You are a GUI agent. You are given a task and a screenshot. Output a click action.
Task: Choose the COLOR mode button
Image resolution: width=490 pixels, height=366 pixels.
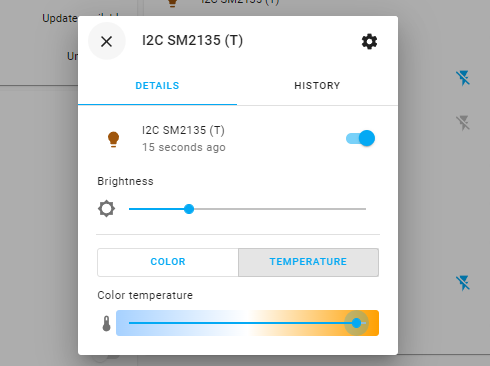[168, 262]
